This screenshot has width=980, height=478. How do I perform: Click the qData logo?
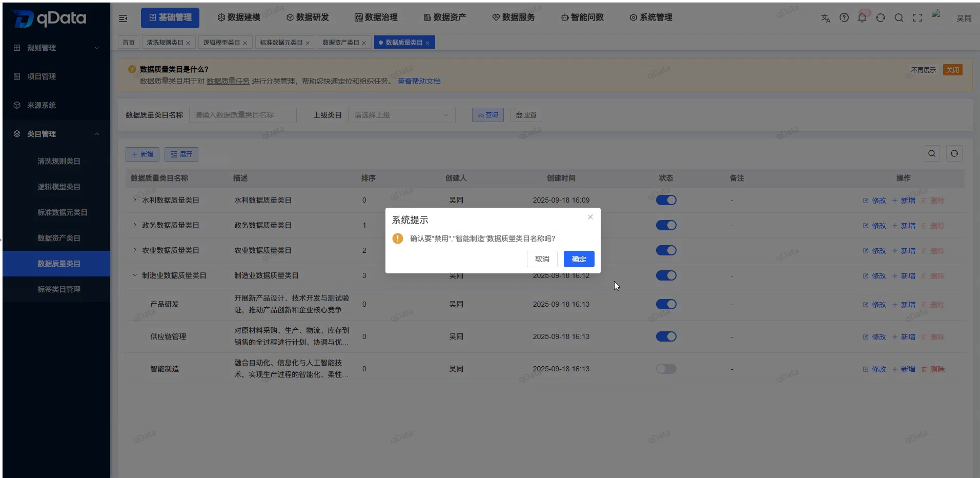[49, 18]
